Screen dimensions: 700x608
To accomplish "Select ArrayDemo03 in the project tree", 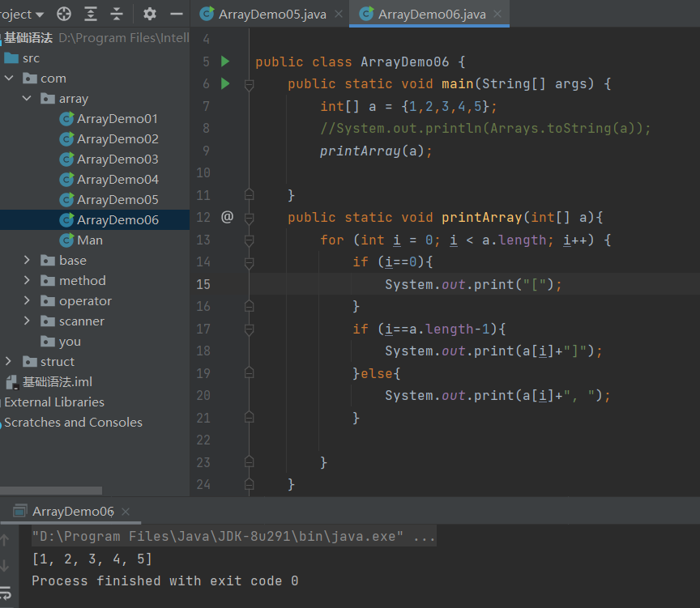I will [117, 159].
